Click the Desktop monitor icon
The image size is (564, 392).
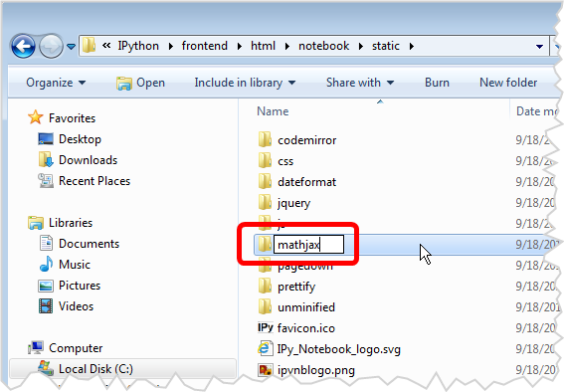point(46,139)
